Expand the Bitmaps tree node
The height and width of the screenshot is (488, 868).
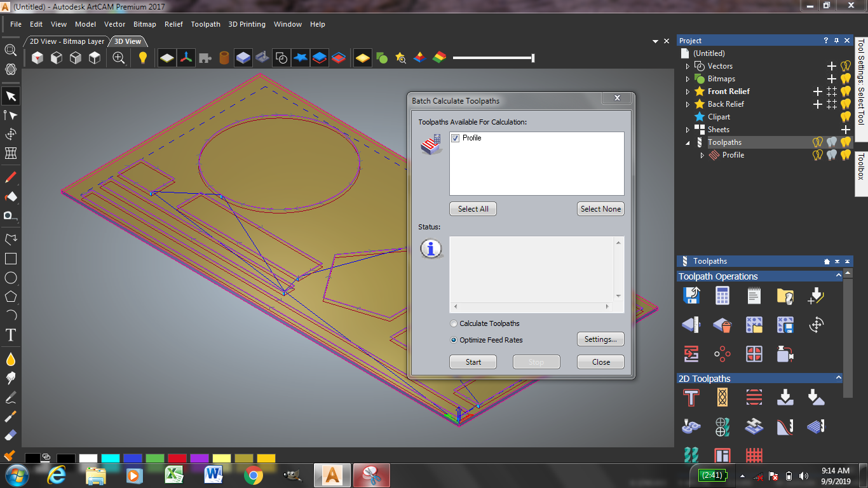click(688, 79)
